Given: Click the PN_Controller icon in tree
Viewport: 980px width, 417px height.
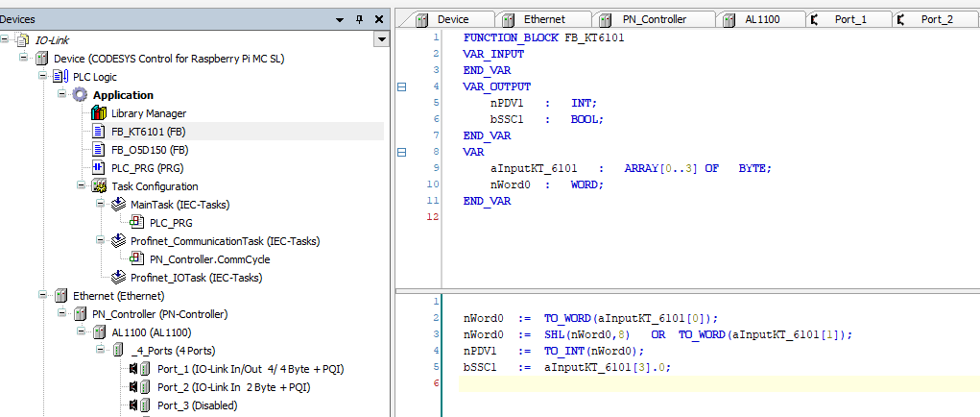Looking at the screenshot, I should click(80, 313).
